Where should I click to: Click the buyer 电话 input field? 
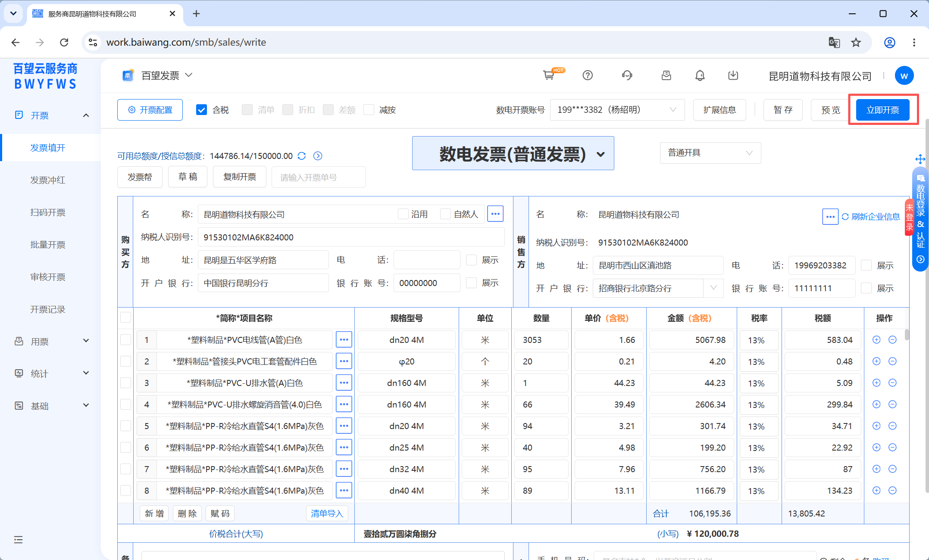pyautogui.click(x=427, y=260)
